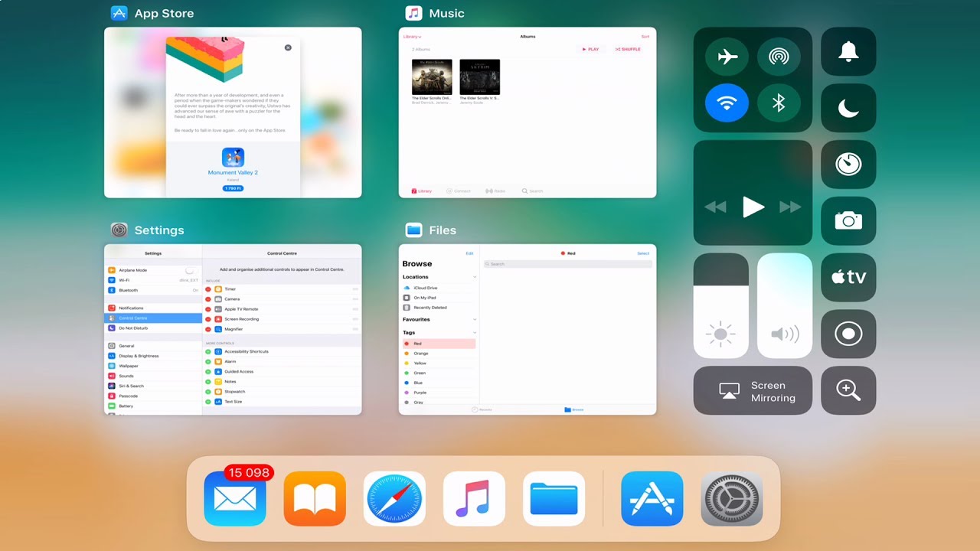Switch to Recents tab in Files

coord(482,409)
